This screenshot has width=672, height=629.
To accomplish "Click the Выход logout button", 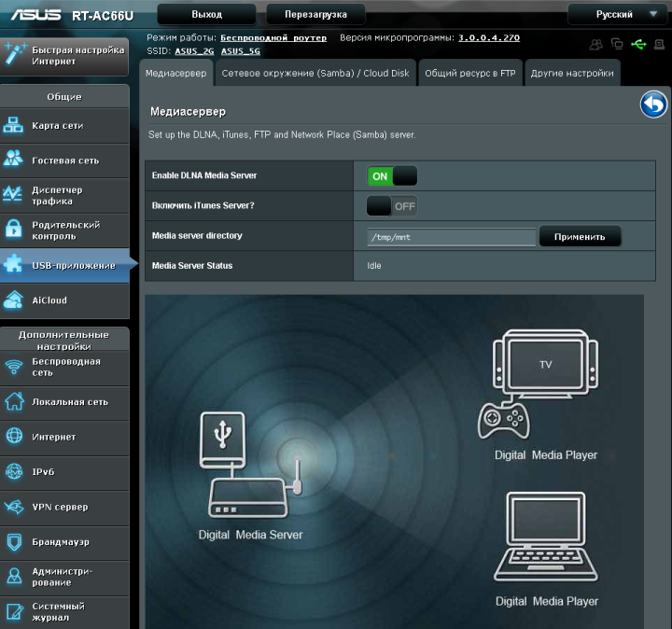I will [206, 15].
